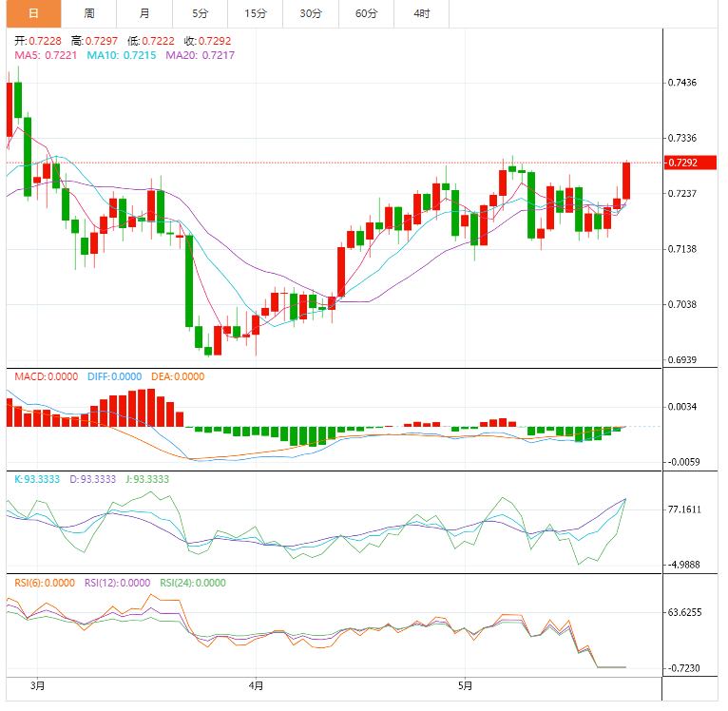Click the 0.7038 price axis label

pos(682,304)
